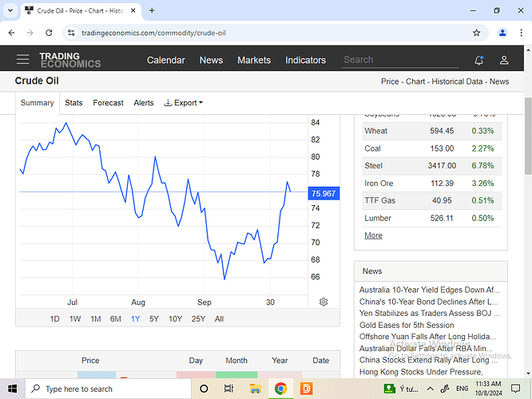The image size is (532, 399).
Task: Open the News menu in header
Action: pos(211,60)
